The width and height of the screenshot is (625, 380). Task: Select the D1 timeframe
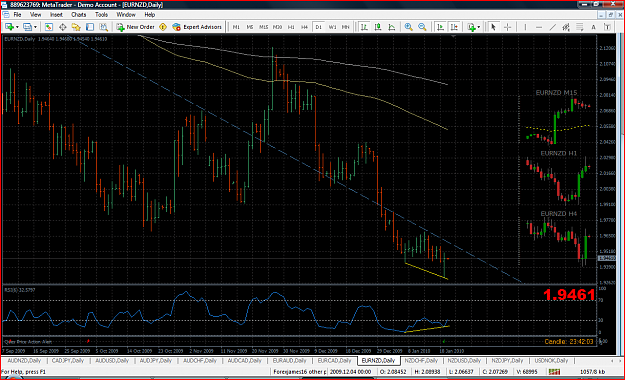click(x=318, y=27)
